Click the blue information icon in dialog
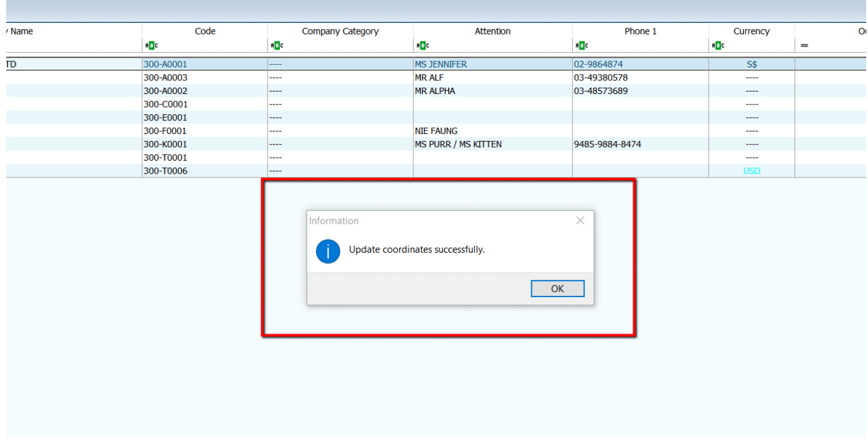 tap(328, 251)
